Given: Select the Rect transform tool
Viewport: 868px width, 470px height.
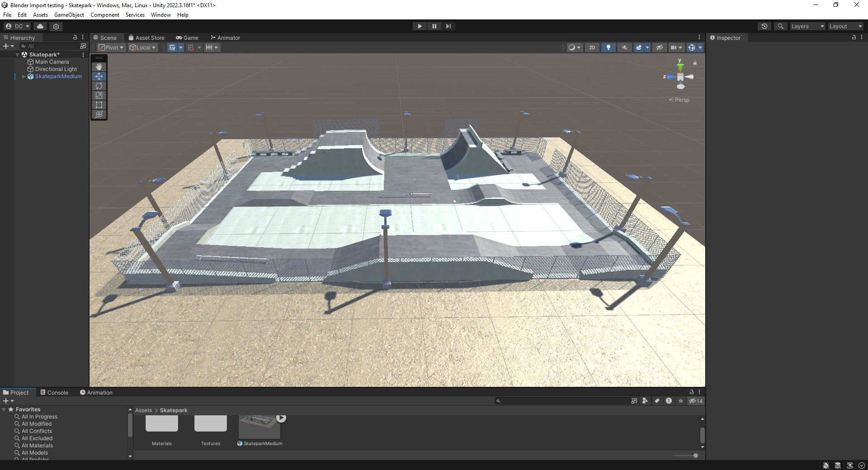Looking at the screenshot, I should (x=99, y=105).
